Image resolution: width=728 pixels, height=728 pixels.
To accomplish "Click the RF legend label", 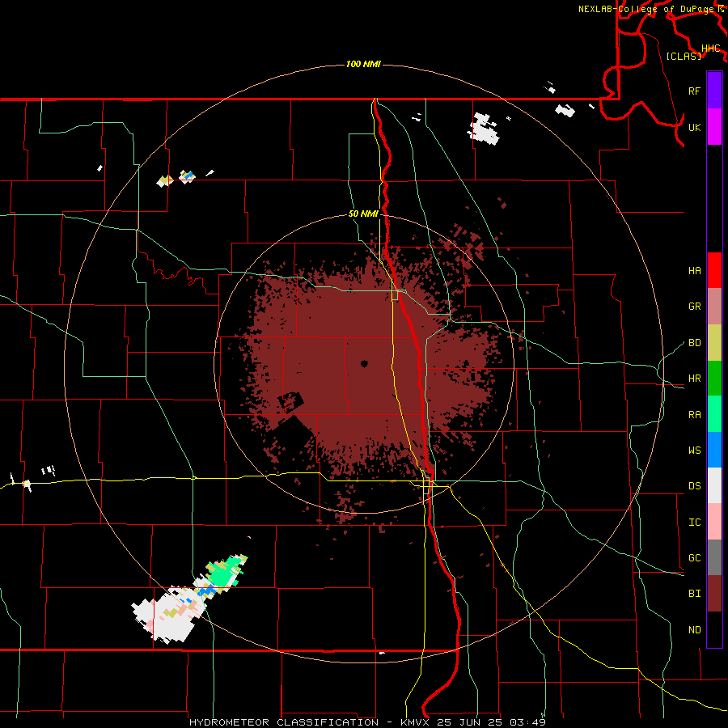I will [x=694, y=91].
